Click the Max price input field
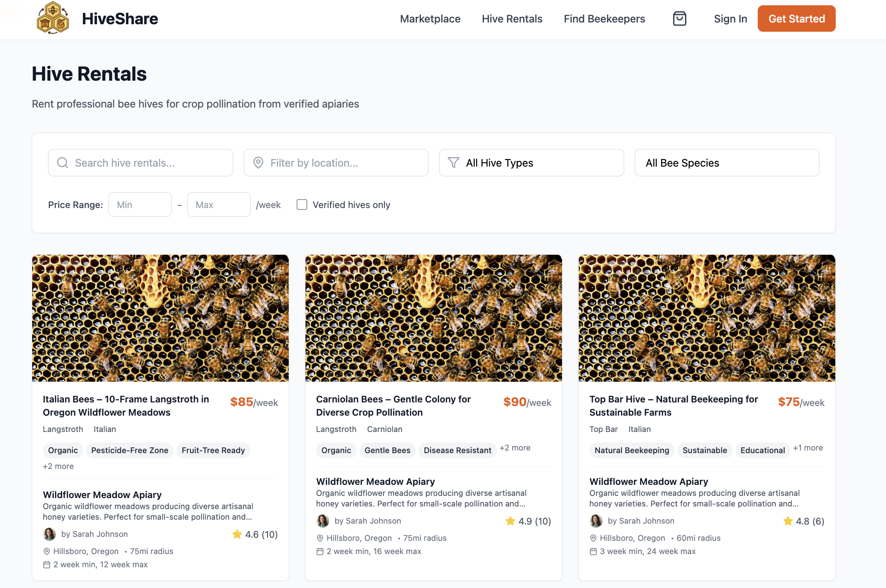886x588 pixels. 219,205
